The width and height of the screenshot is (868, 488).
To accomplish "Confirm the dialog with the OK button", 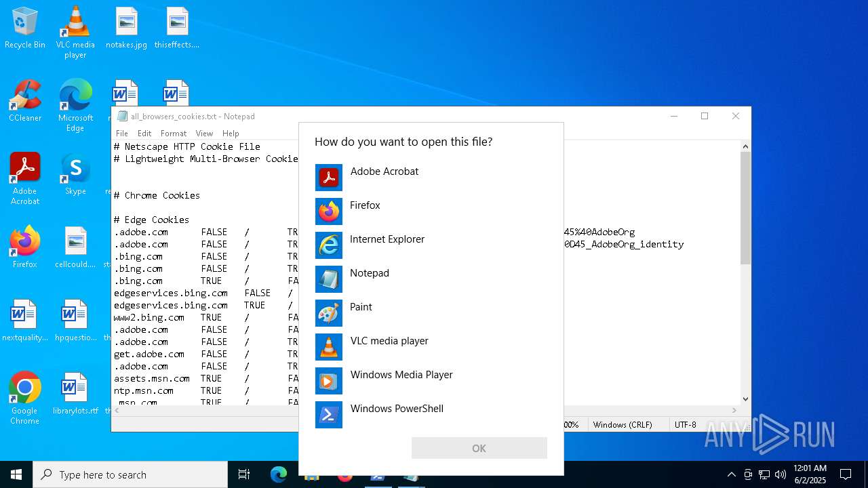I will pyautogui.click(x=479, y=448).
